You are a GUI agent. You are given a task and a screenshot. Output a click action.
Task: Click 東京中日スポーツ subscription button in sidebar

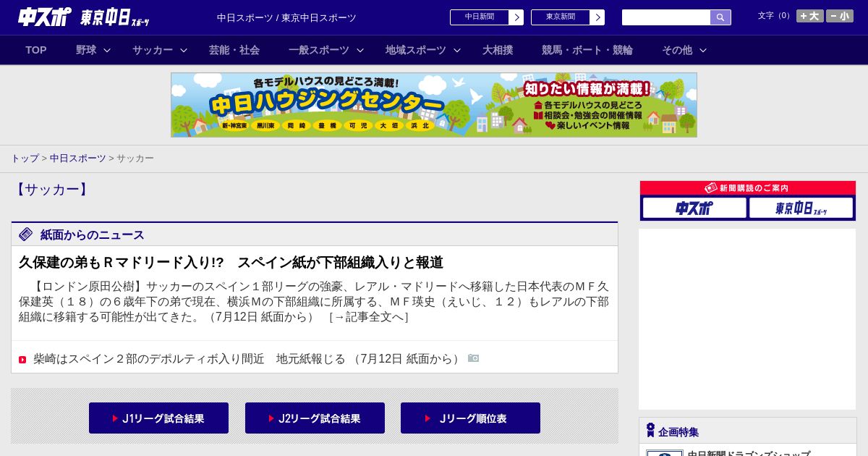point(801,208)
